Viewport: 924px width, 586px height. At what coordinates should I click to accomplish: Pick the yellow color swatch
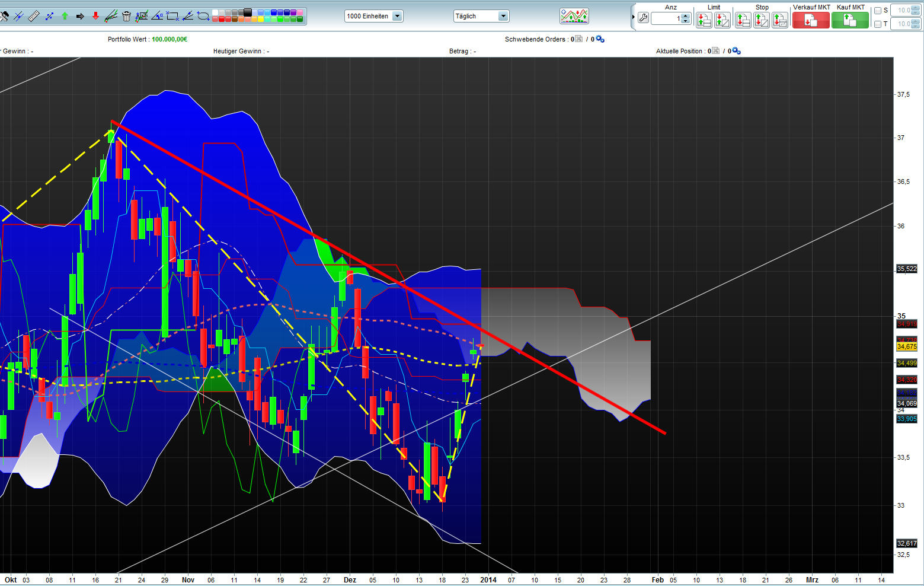260,19
